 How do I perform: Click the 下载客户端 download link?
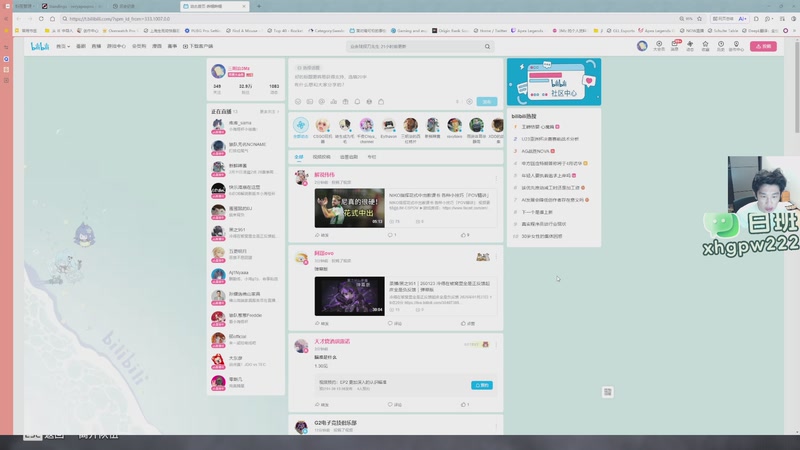198,46
